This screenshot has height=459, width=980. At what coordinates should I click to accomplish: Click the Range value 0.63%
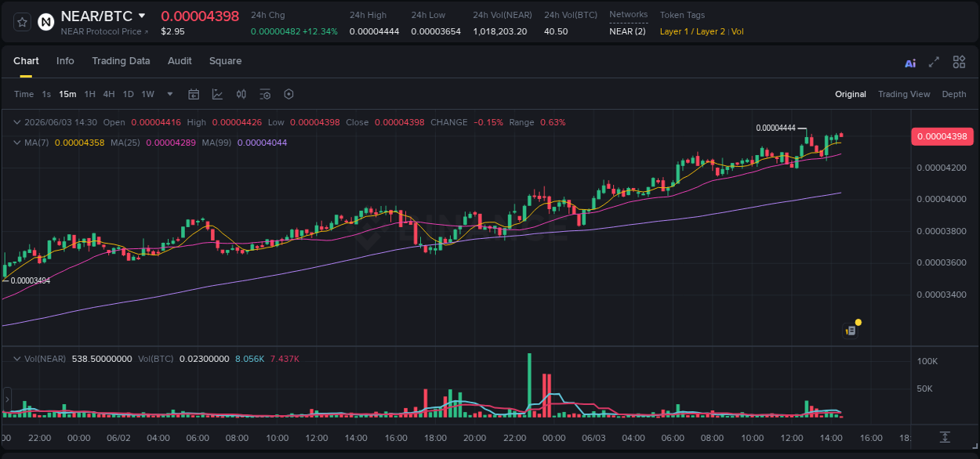(x=553, y=122)
